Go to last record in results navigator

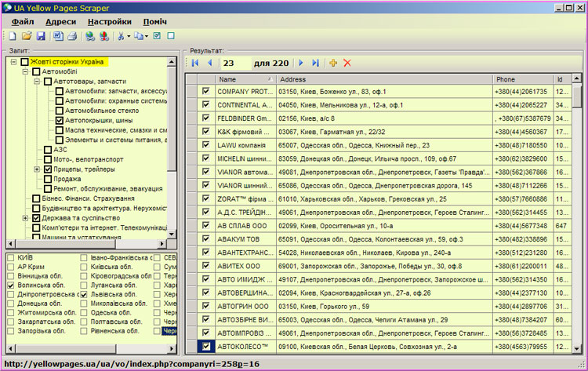click(316, 63)
